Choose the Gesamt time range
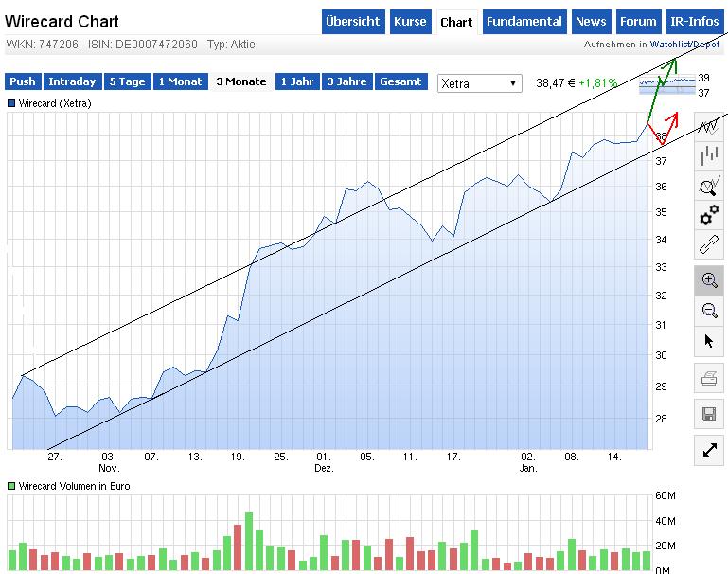 (x=400, y=82)
